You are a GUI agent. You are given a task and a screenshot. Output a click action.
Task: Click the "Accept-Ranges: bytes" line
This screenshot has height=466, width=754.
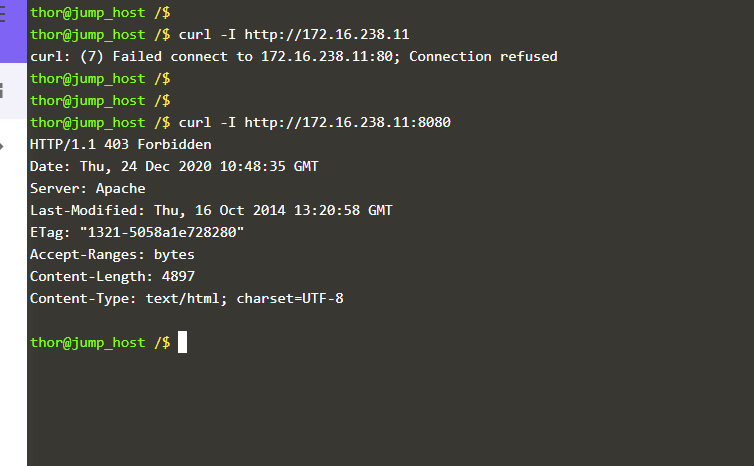[x=112, y=254]
